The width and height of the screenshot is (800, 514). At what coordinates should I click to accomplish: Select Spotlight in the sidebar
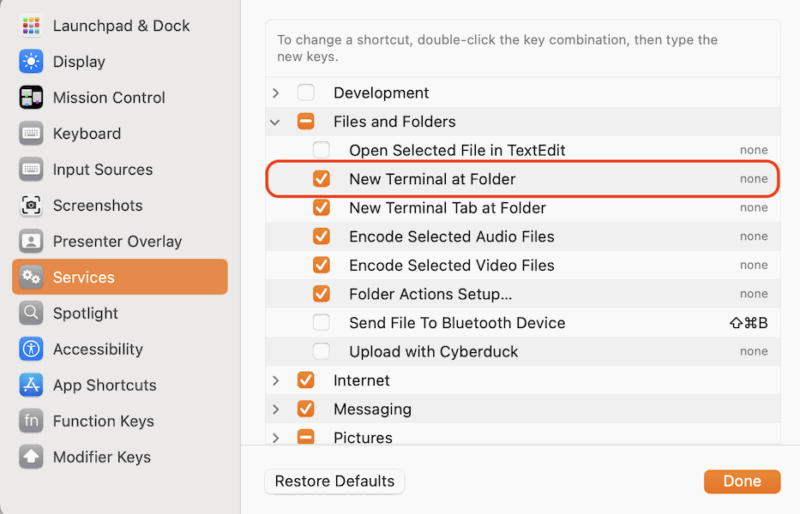tap(120, 313)
